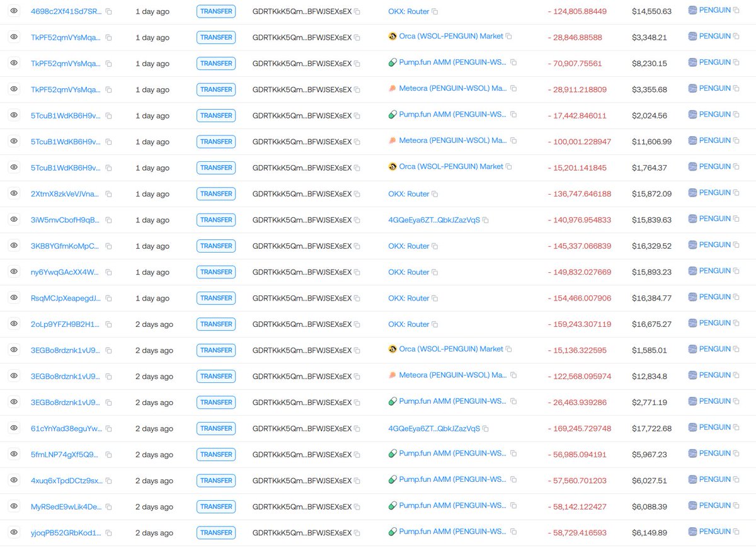The height and width of the screenshot is (548, 756).
Task: Select the amount - 58,729.416593
Action: point(577,533)
